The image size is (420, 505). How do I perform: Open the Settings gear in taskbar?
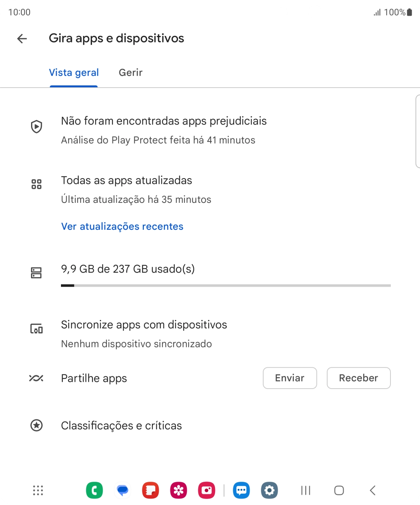pyautogui.click(x=269, y=490)
